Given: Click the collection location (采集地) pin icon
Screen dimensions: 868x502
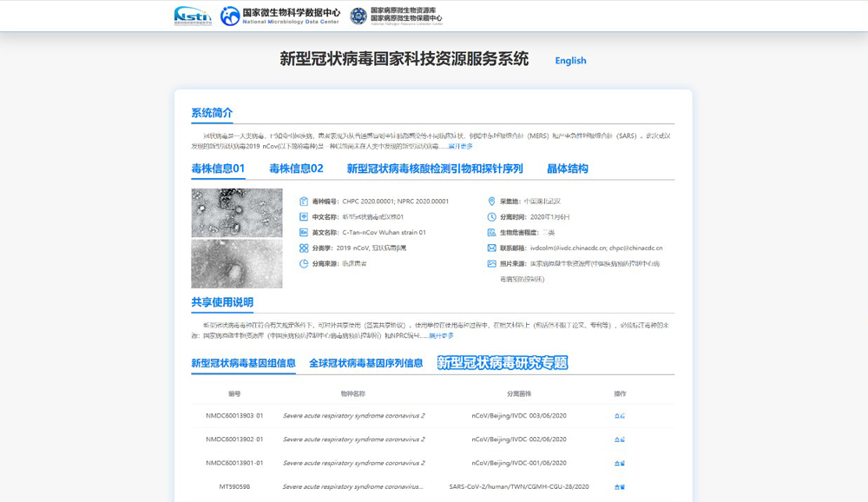Looking at the screenshot, I should click(492, 201).
